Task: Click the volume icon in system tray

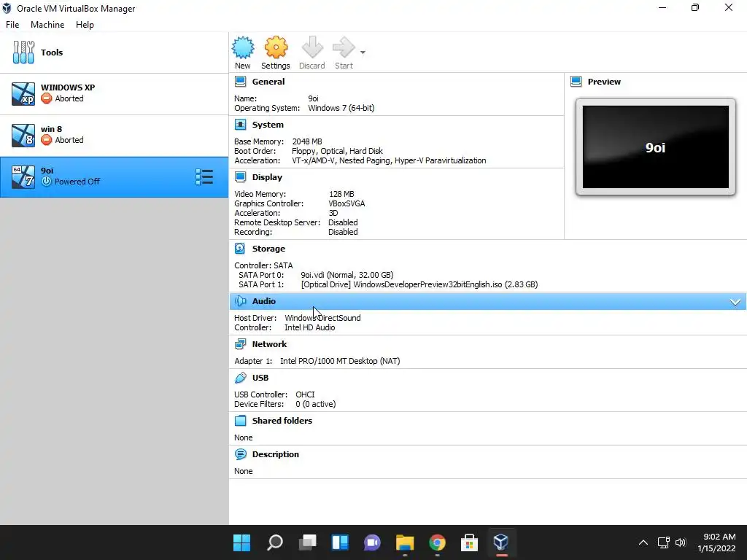Action: click(681, 542)
